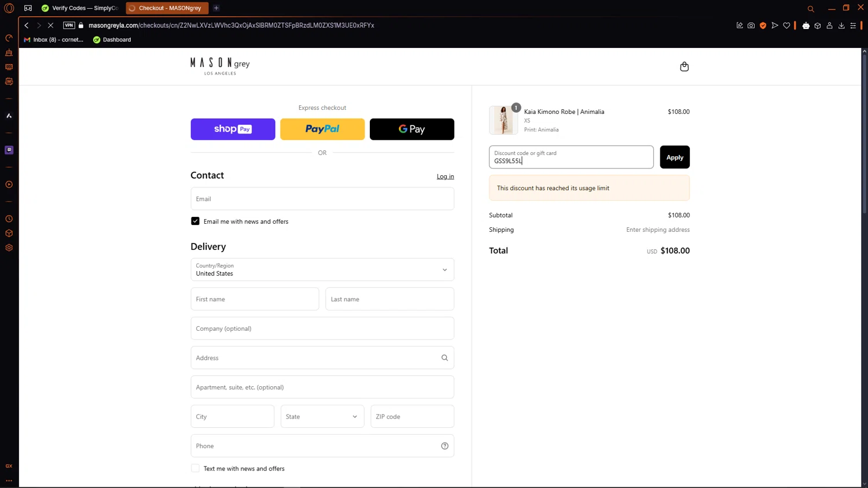Viewport: 868px width, 488px height.
Task: Open GX Cleaner broom icon in sidebar
Action: (9, 53)
